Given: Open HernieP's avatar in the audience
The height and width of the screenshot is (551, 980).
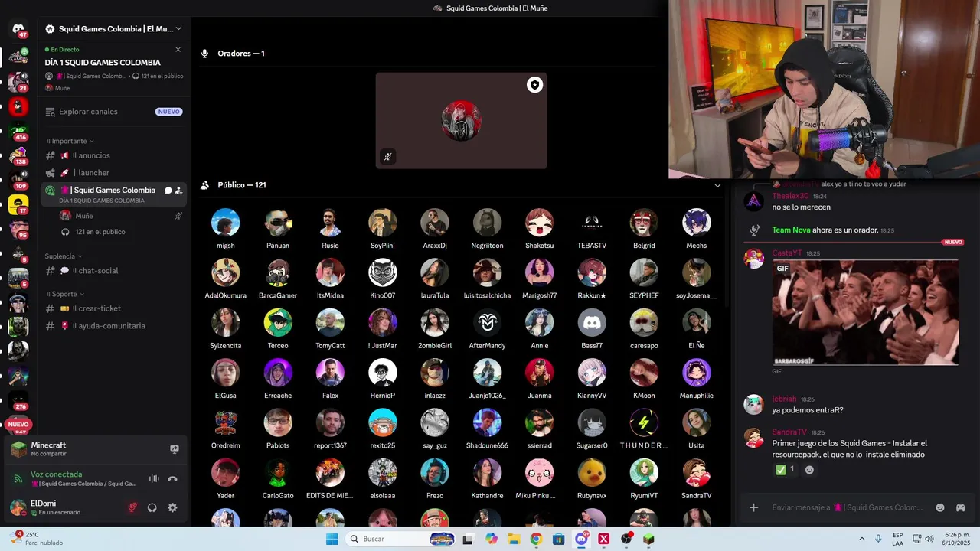Looking at the screenshot, I should pyautogui.click(x=382, y=373).
